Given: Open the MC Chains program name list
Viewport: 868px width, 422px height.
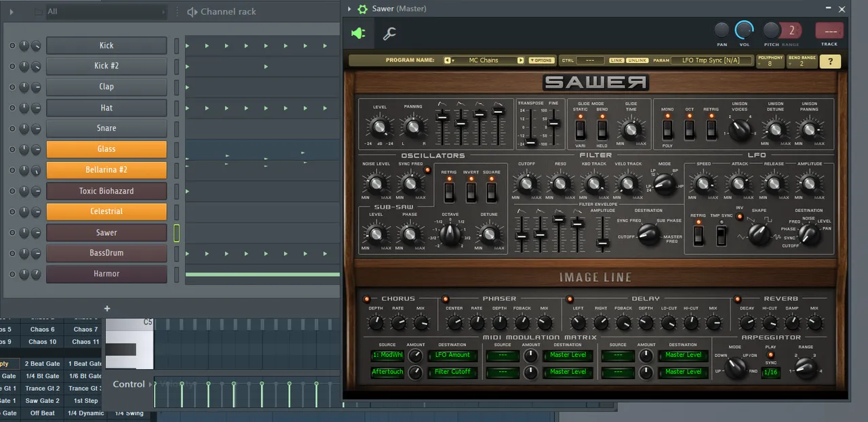Looking at the screenshot, I should click(x=484, y=60).
